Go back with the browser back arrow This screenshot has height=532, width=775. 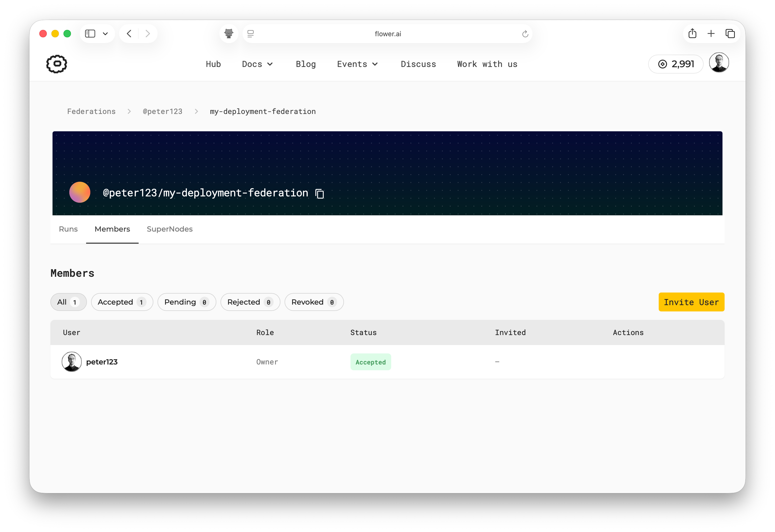(x=129, y=34)
